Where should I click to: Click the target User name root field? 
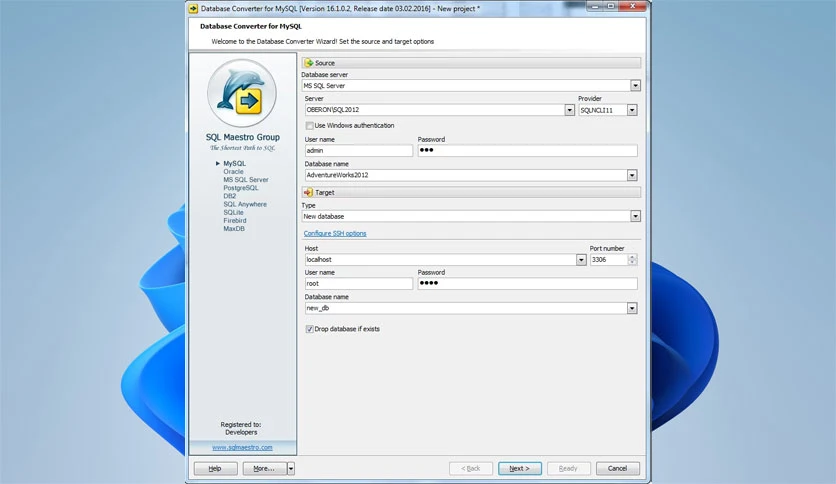358,284
